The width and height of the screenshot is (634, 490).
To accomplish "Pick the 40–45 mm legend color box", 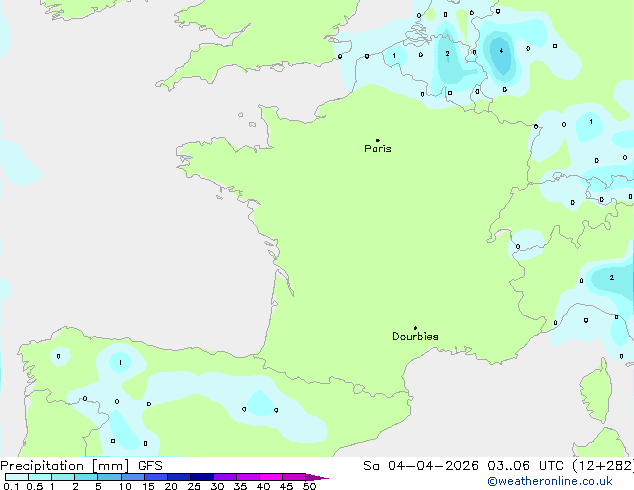I will (271, 477).
